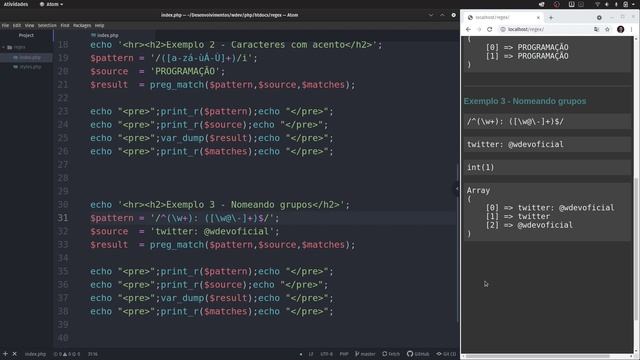Open the Atom Selection menu

(x=47, y=25)
